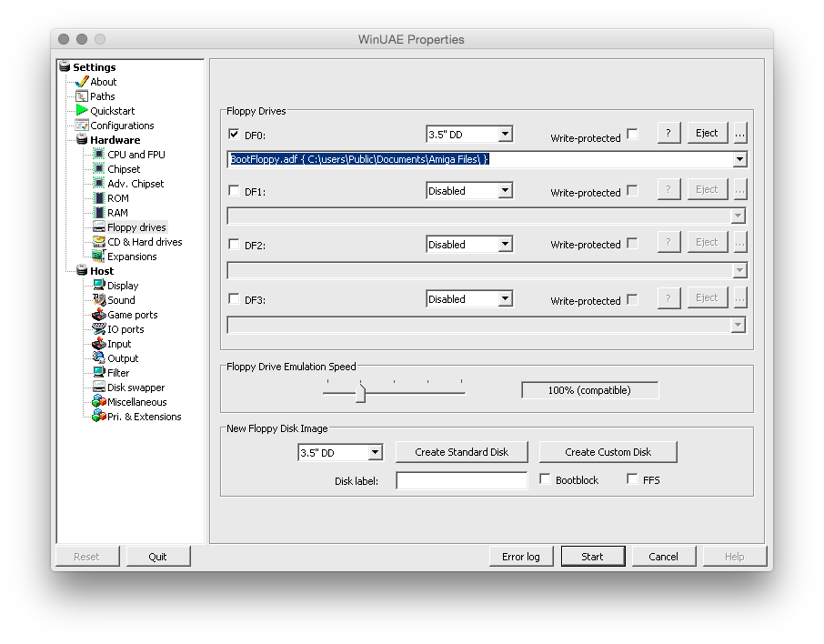The image size is (824, 644).
Task: Click the Filter monitor icon
Action: 98,372
